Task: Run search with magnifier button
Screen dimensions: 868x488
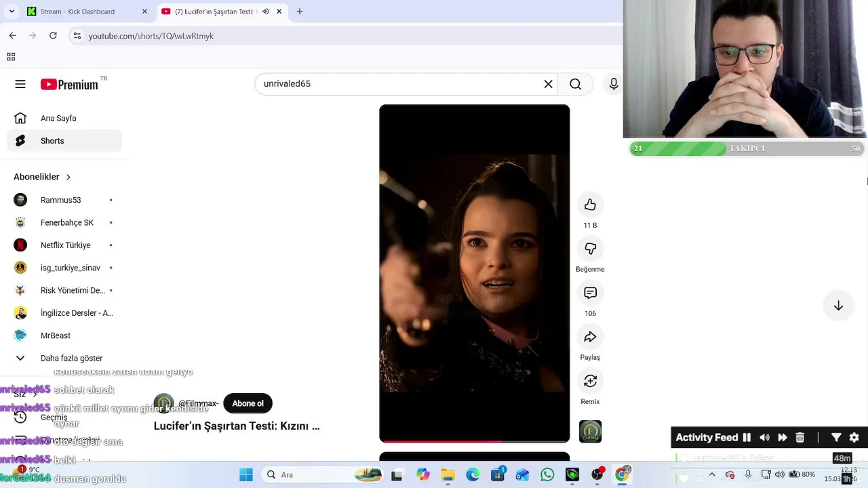Action: pos(575,84)
